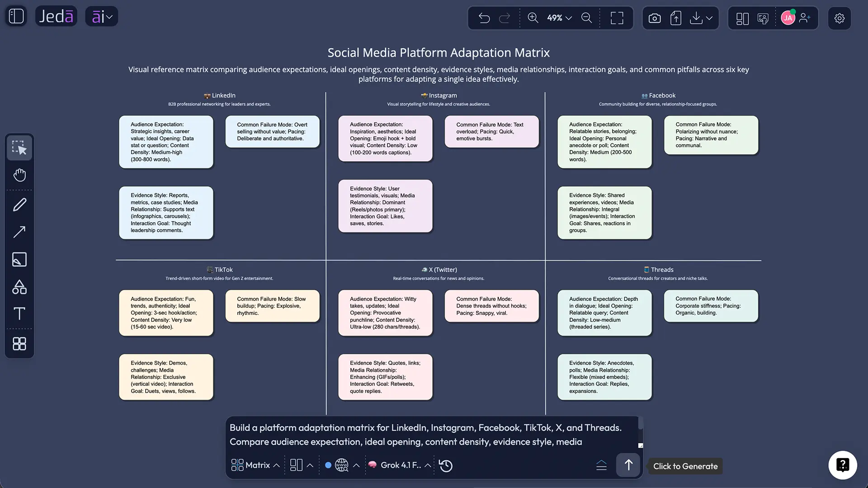Collapse the prompt bar panel
Image resolution: width=868 pixels, height=488 pixels.
pos(601,465)
